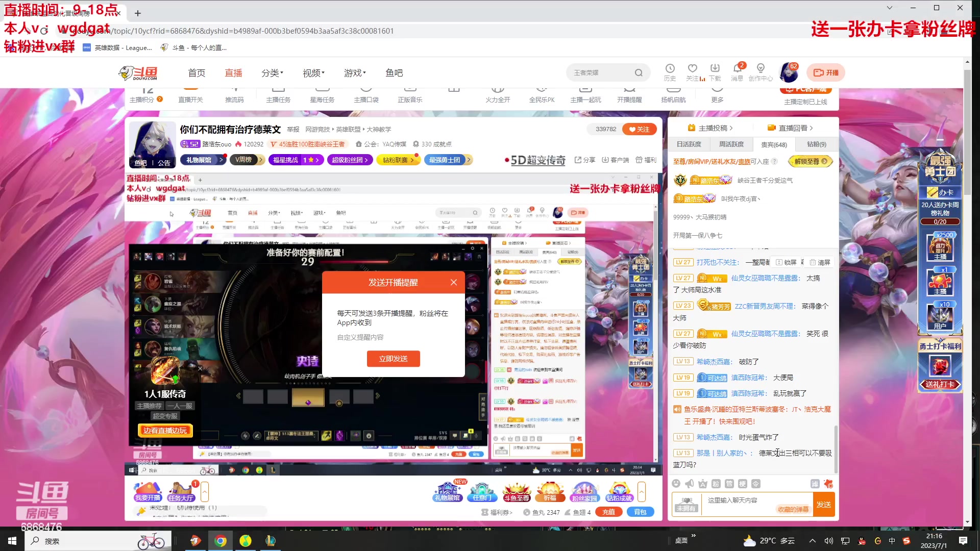
Task: Expand the 游戏 navigation dropdown
Action: (355, 73)
